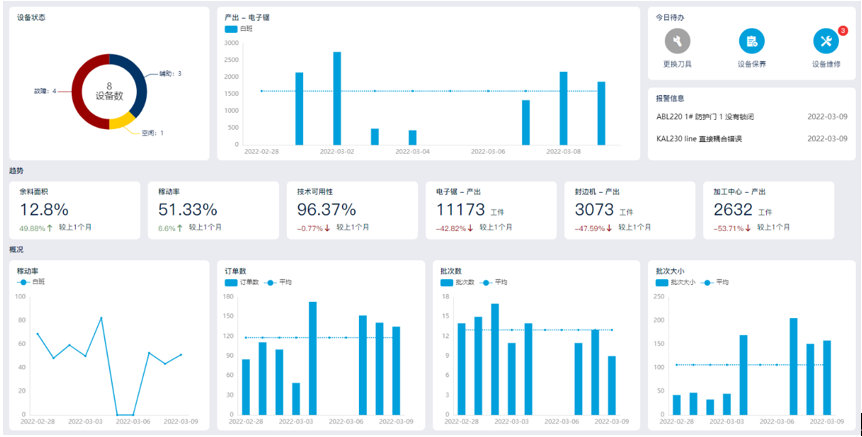Image resolution: width=862 pixels, height=437 pixels.
Task: Click the 空闲: 1 donut label
Action: (x=153, y=133)
